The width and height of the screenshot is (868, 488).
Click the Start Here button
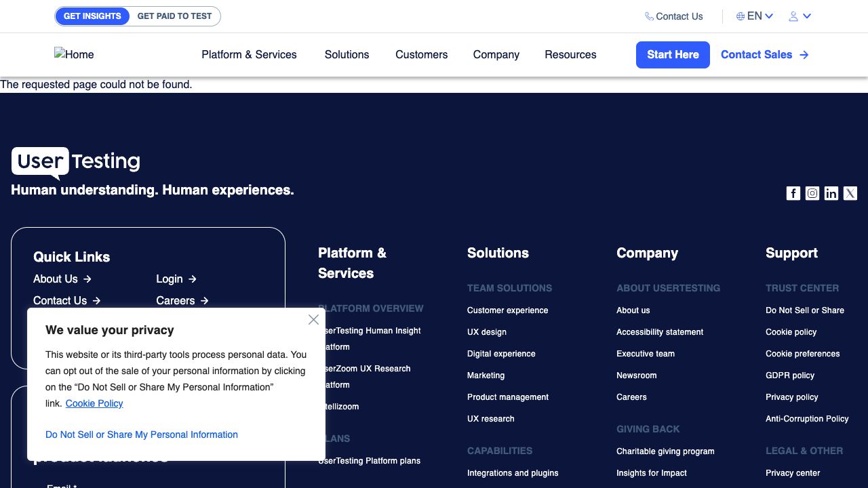pos(673,55)
